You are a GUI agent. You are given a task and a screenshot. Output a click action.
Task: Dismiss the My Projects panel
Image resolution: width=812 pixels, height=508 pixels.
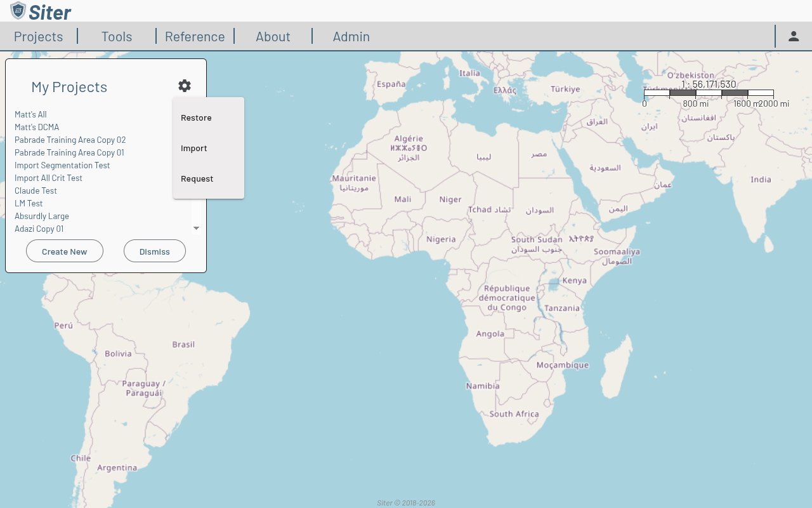point(155,251)
